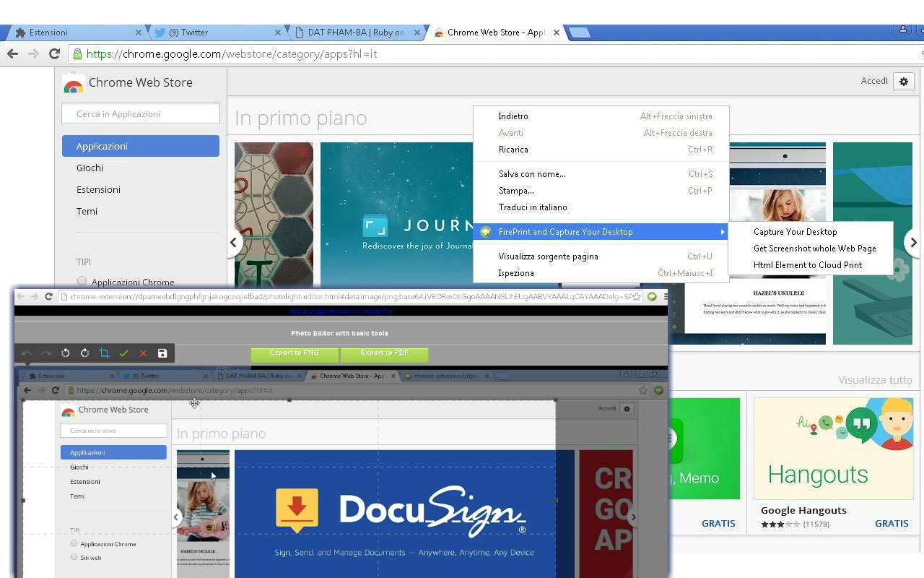Click the green padlock icon in the address bar
The width and height of the screenshot is (924, 578).
click(x=77, y=53)
